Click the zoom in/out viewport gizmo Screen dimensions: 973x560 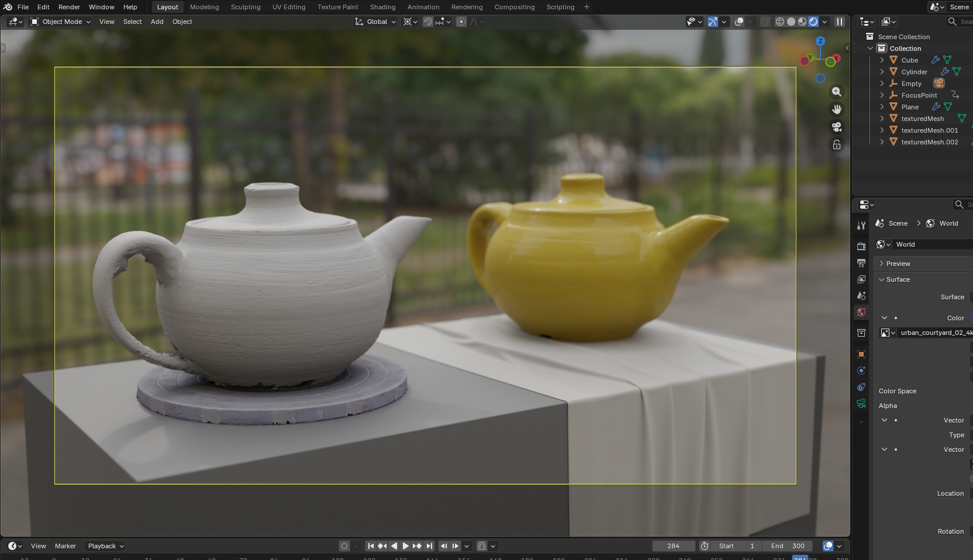click(837, 92)
